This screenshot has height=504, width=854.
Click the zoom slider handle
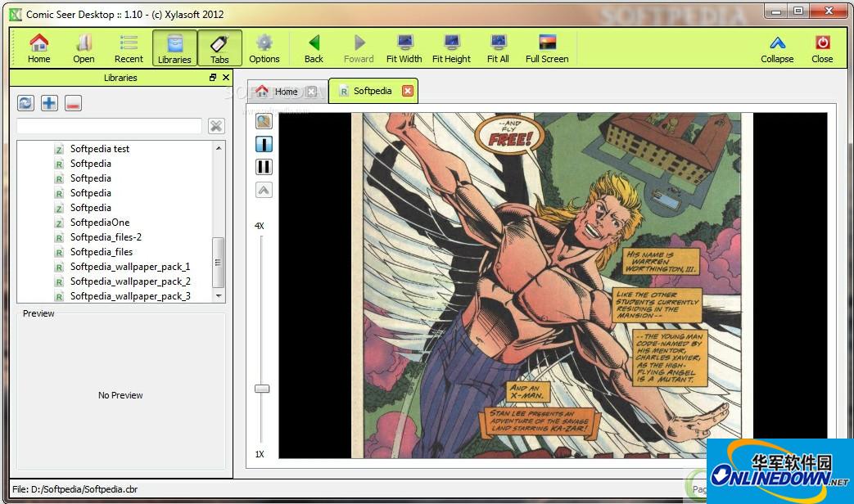(x=262, y=389)
